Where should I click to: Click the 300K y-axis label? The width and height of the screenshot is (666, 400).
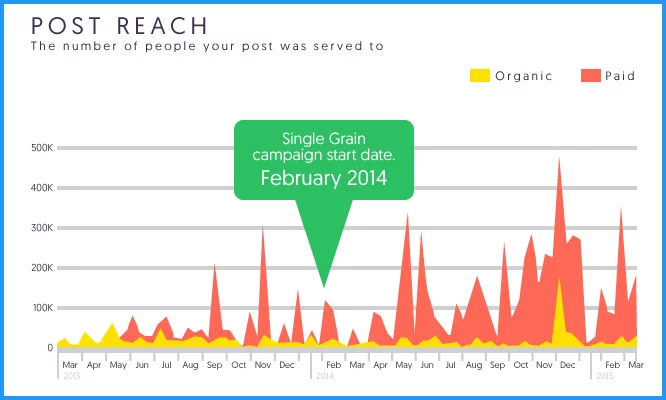(x=42, y=228)
